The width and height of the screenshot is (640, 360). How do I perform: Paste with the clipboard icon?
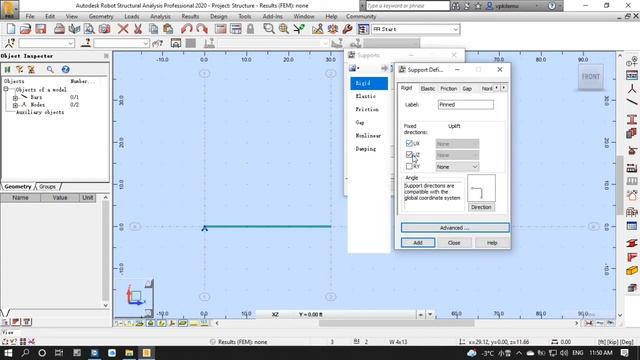click(x=168, y=29)
